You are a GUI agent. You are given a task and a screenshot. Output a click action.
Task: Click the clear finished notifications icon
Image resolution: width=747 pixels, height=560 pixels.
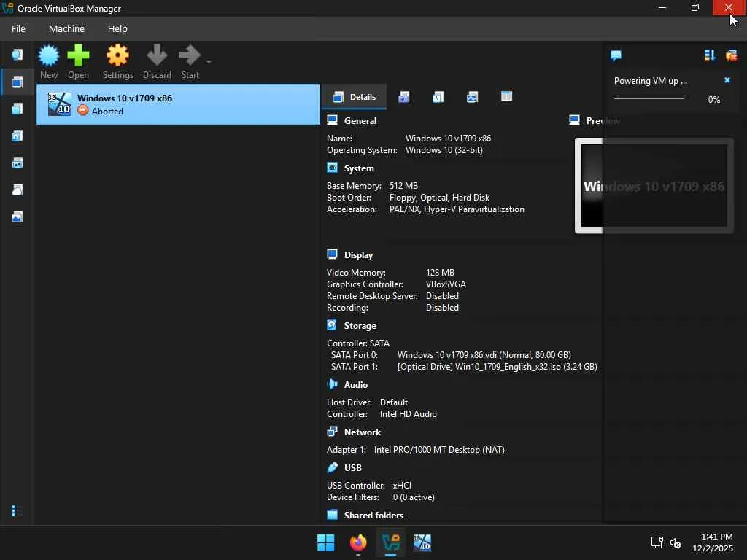pos(731,55)
